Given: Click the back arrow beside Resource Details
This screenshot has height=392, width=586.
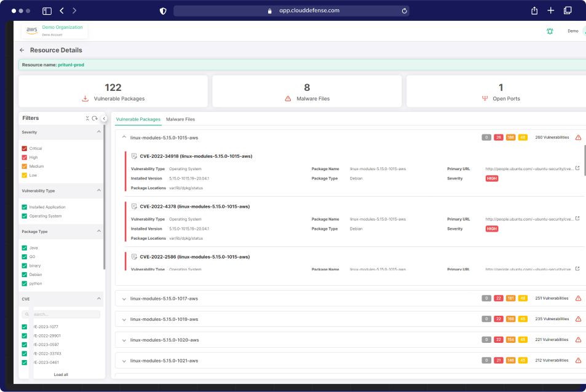Looking at the screenshot, I should click(x=22, y=50).
